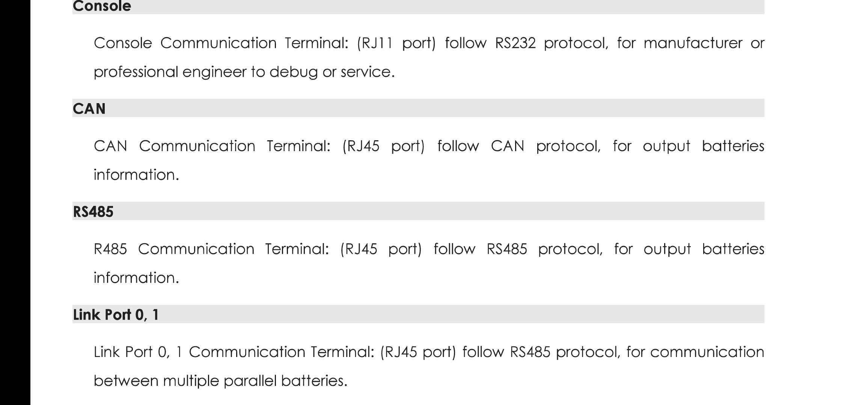Click the word "service." in Console paragraph

(368, 72)
